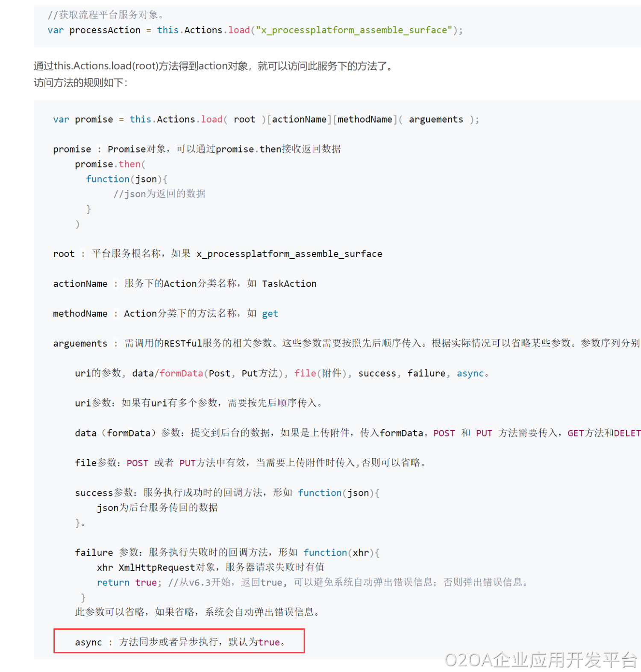Click the quoted service name string in load()
This screenshot has height=672, width=641.
coord(353,30)
